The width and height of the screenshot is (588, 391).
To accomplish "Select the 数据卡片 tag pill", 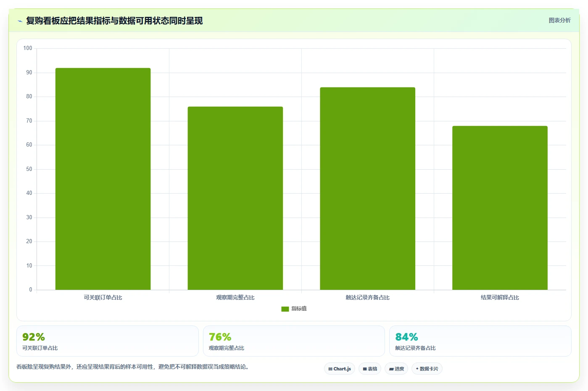I will coord(427,369).
